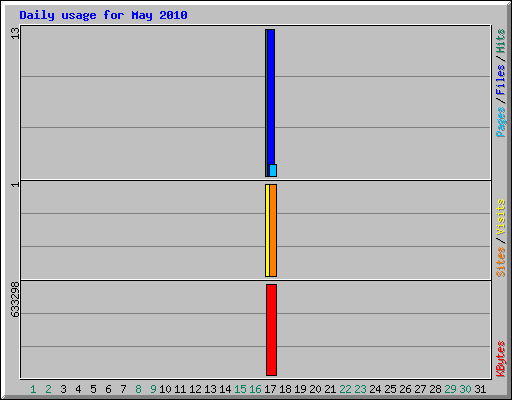This screenshot has height=400, width=512.
Task: Click day 6 on the x-axis
Action: pyautogui.click(x=108, y=389)
